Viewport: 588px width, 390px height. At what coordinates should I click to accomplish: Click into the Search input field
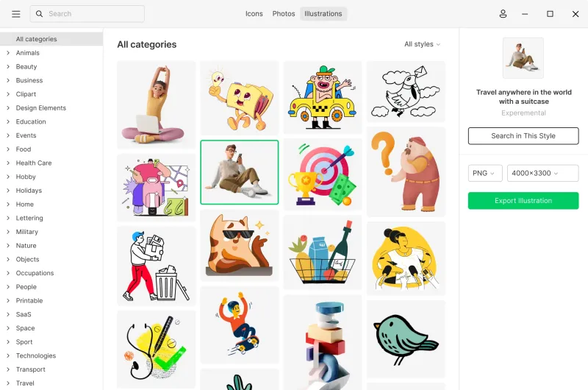click(x=87, y=14)
